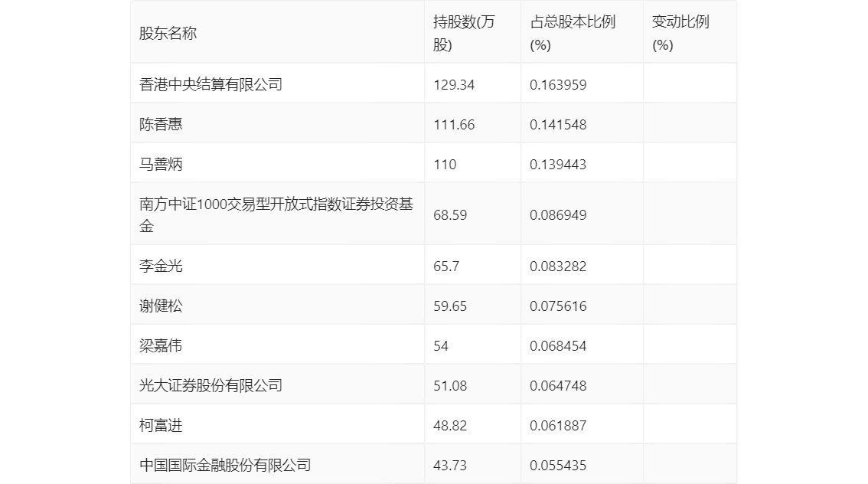The image size is (868, 484).
Task: Select shareholder 香港中央结算有限公司
Action: 211,85
